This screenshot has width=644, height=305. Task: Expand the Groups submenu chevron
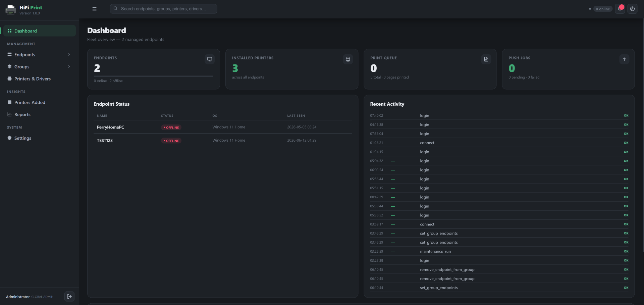(69, 66)
